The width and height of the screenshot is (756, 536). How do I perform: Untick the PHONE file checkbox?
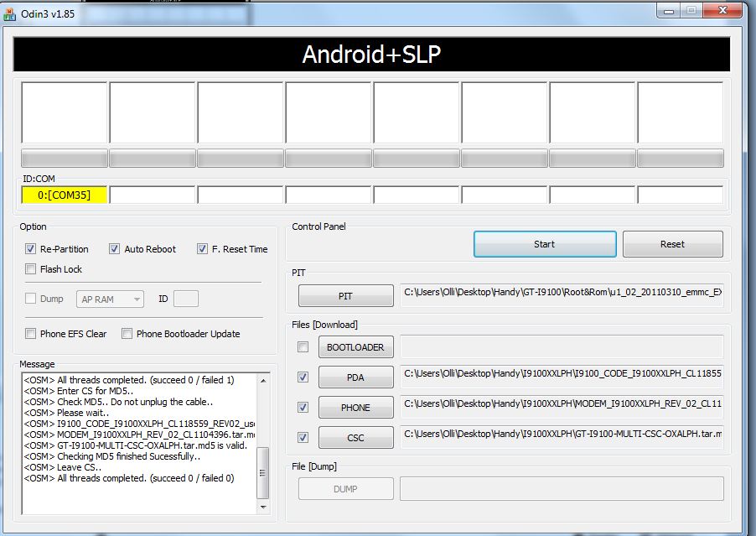(303, 407)
